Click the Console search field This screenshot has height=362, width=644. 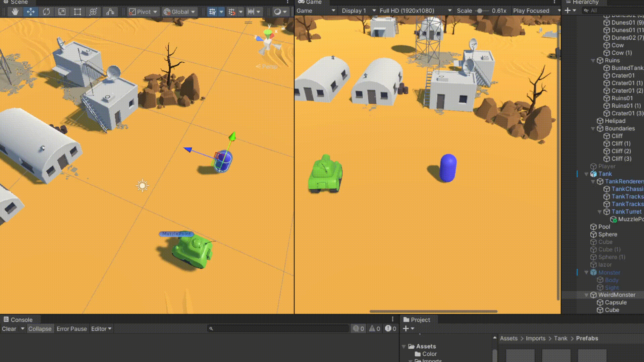(278, 329)
